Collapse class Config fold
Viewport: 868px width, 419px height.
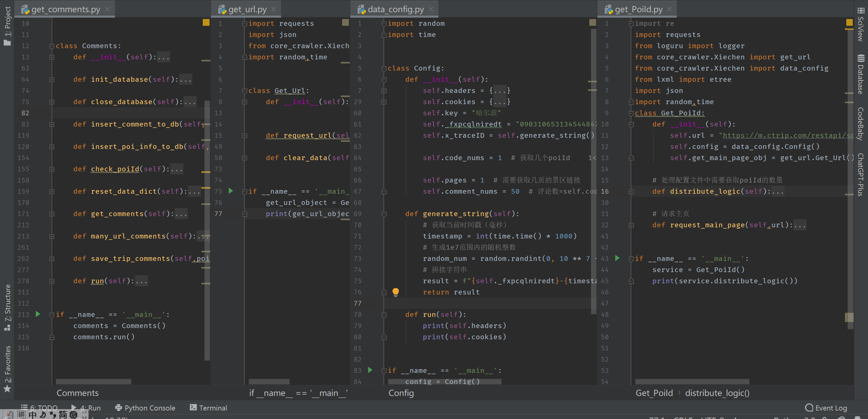[x=384, y=68]
